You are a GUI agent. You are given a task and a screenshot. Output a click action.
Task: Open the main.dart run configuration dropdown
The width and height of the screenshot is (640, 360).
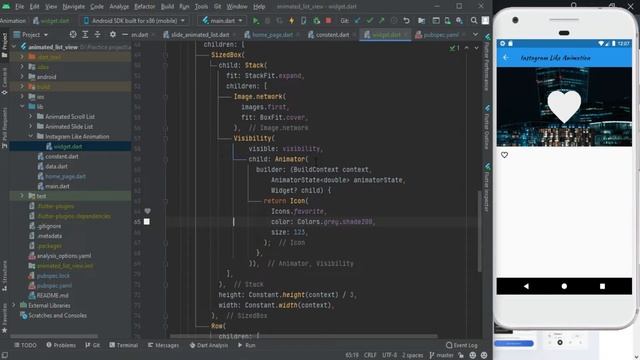click(x=222, y=20)
